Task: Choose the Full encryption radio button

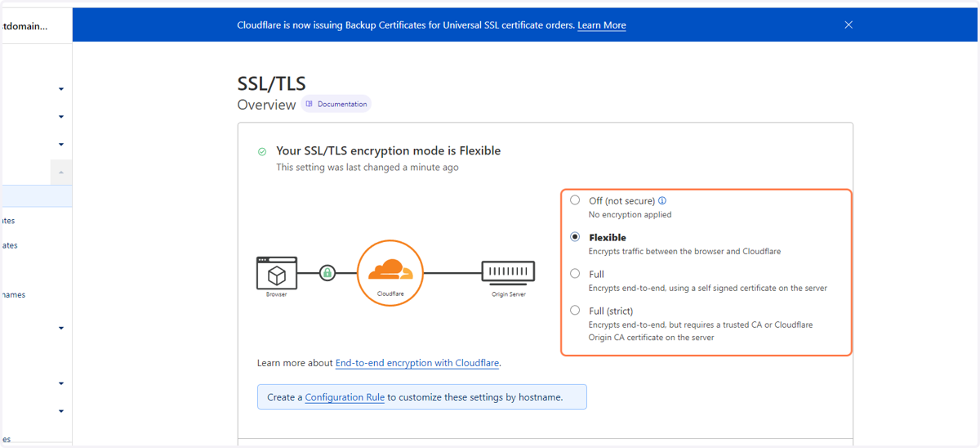Action: pyautogui.click(x=575, y=274)
